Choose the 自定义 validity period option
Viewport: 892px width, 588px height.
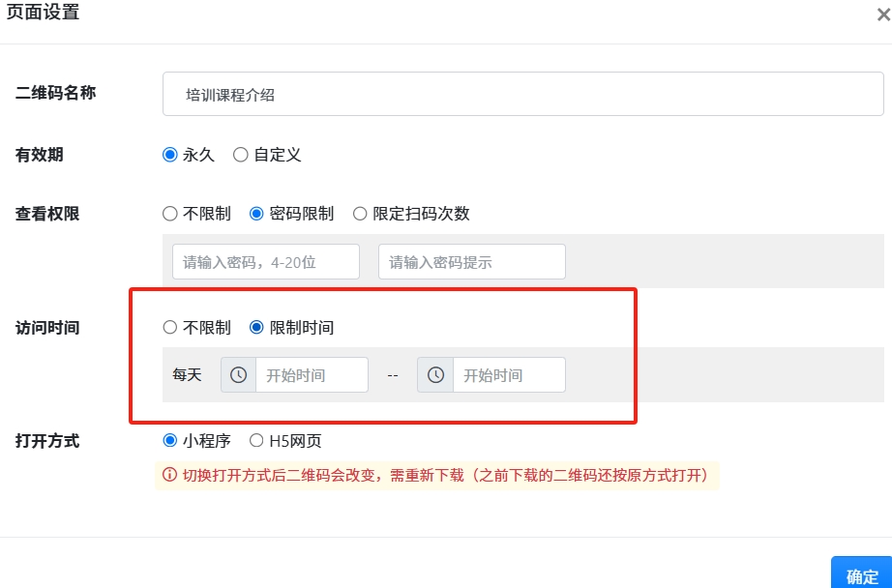pos(241,155)
